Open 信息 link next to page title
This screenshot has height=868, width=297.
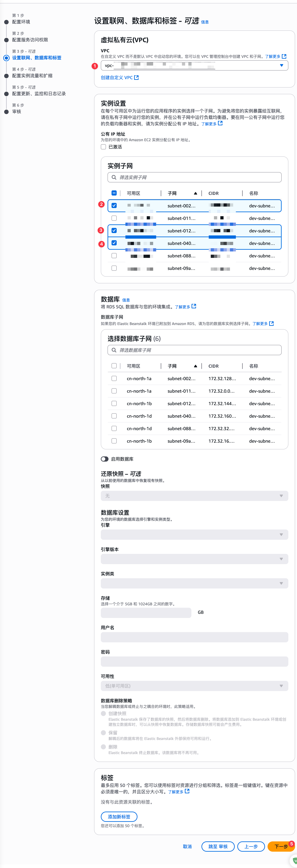point(205,22)
